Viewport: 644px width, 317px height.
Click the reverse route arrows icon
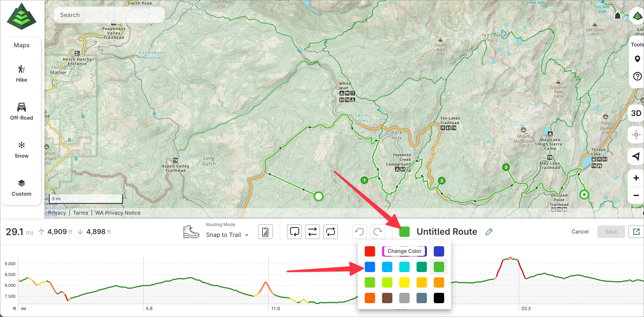(x=312, y=232)
